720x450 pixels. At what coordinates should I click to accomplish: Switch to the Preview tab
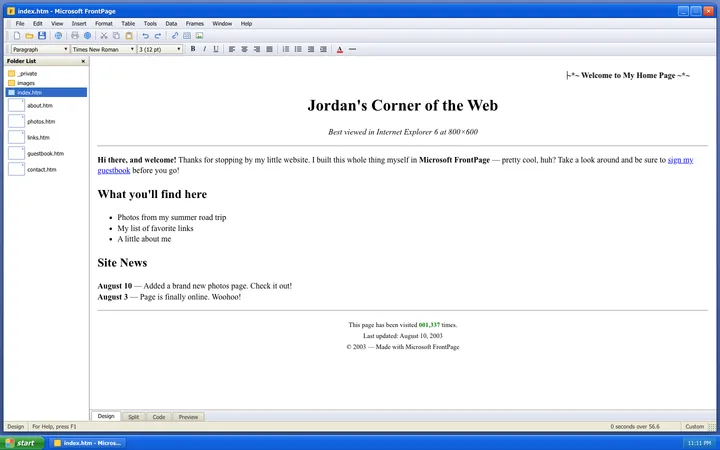(x=188, y=417)
